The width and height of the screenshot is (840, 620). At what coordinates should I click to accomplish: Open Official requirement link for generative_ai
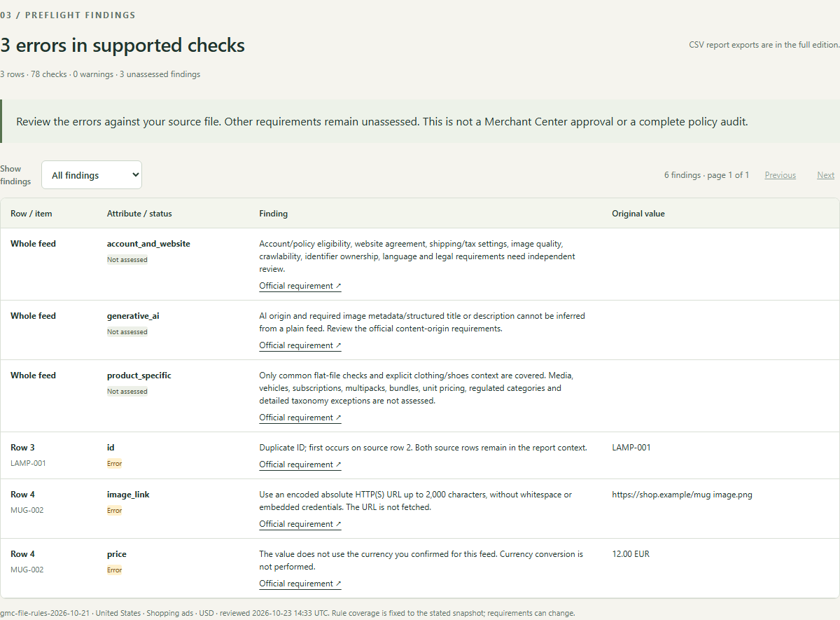[x=300, y=345]
